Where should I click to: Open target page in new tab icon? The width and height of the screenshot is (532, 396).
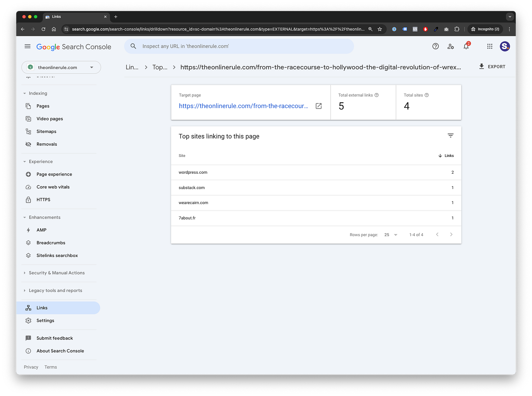pos(319,106)
